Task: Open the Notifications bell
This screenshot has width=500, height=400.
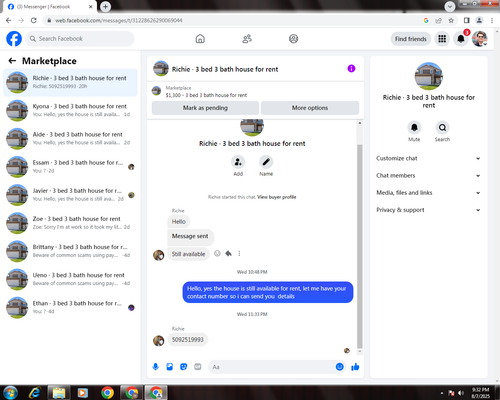Action: [461, 39]
